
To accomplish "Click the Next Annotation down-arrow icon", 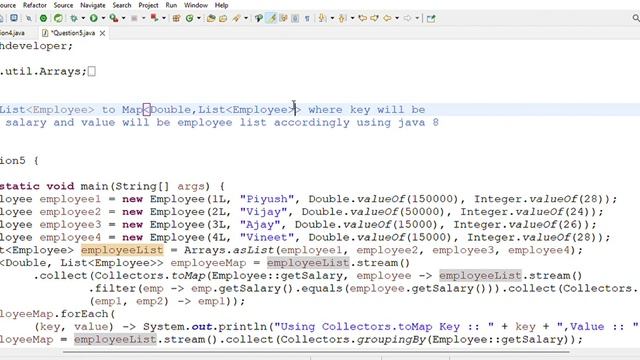I will click(x=322, y=18).
